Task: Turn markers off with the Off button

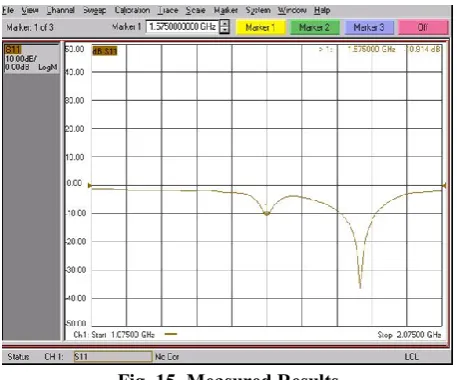Action: [x=423, y=27]
